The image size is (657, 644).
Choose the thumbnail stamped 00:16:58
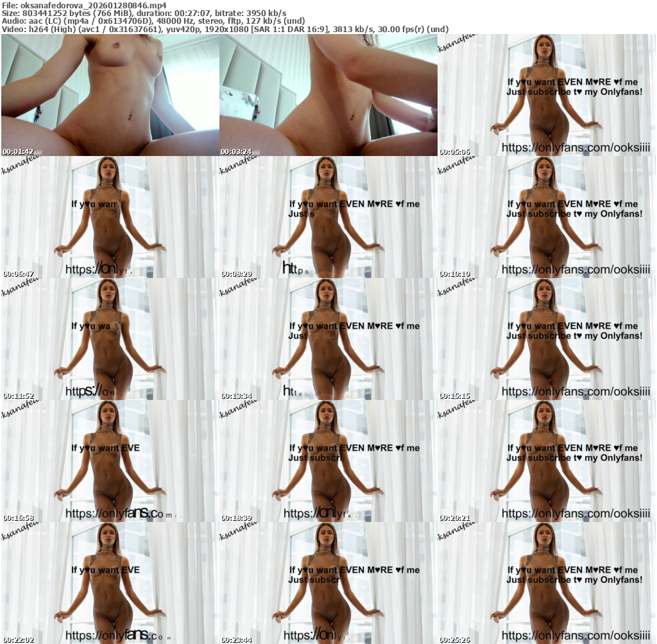[110, 461]
